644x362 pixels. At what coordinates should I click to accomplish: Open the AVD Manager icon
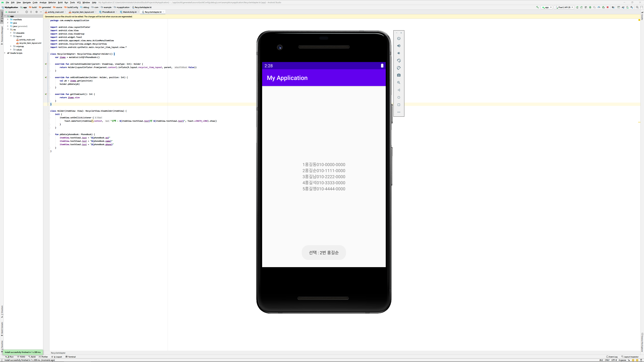pos(627,7)
